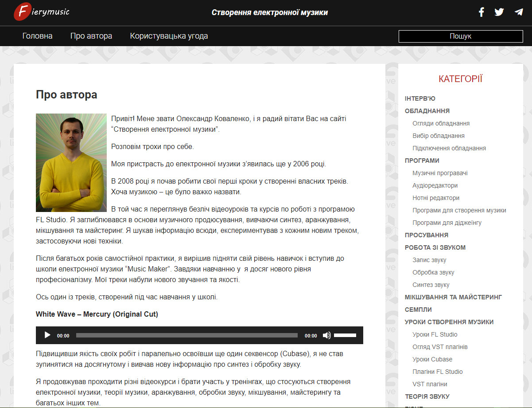Image resolution: width=532 pixels, height=408 pixels.
Task: Open Синтез звуку subcategory
Action: 431,285
